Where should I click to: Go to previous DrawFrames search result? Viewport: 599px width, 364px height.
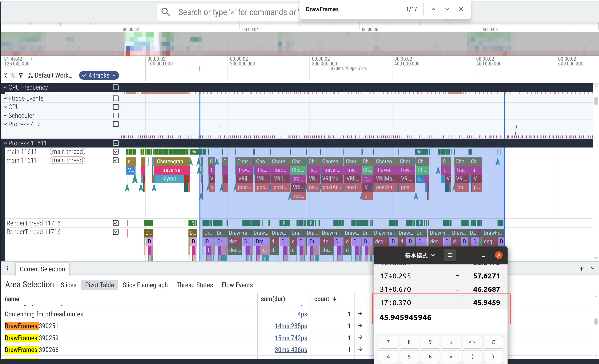433,9
